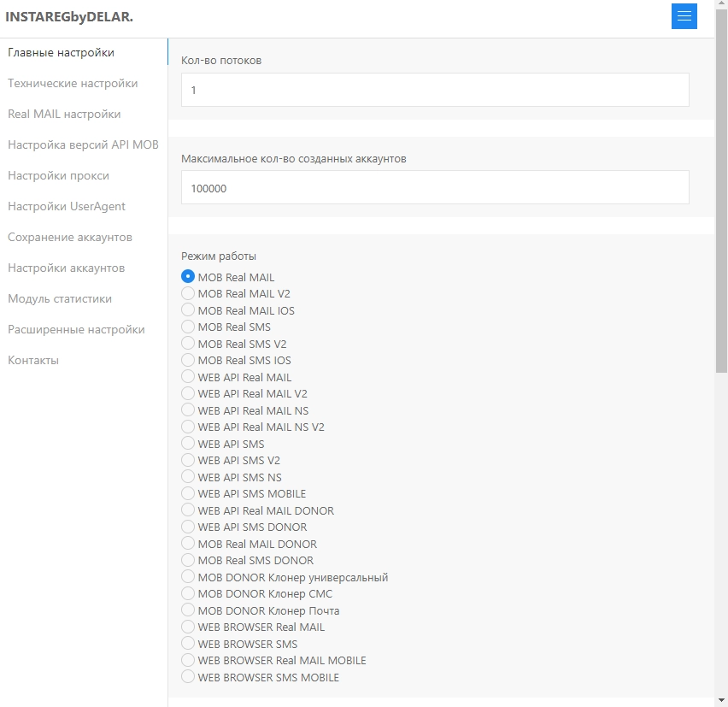Open Настройки прокси section
The height and width of the screenshot is (707, 728).
tap(58, 176)
